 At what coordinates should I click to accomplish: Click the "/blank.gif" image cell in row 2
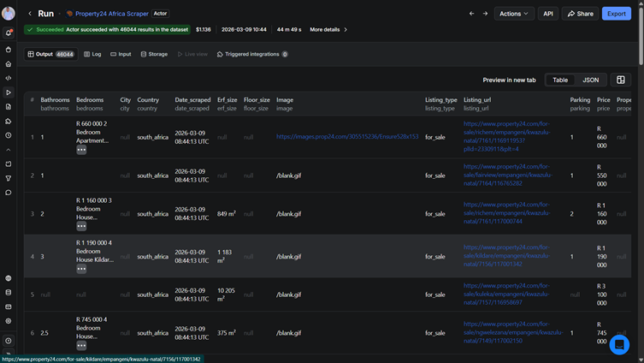coord(289,176)
